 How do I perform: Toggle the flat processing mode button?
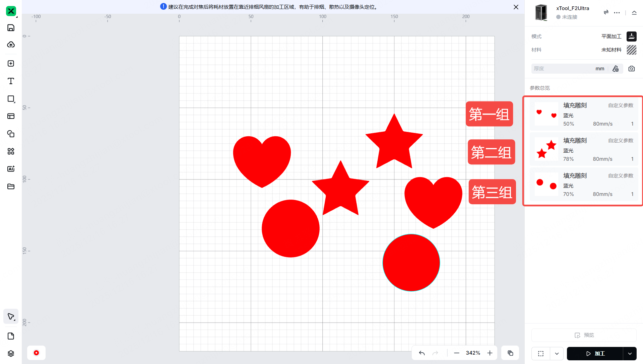coord(631,36)
